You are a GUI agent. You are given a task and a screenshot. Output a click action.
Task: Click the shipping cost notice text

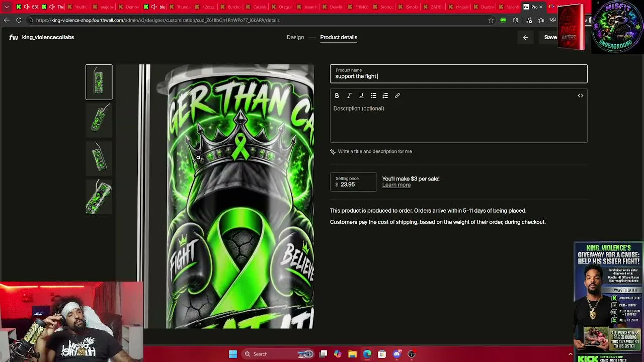(x=438, y=222)
